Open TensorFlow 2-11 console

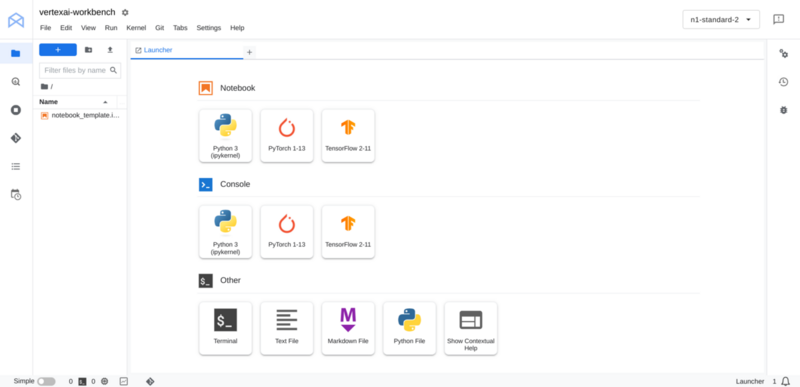coord(348,232)
